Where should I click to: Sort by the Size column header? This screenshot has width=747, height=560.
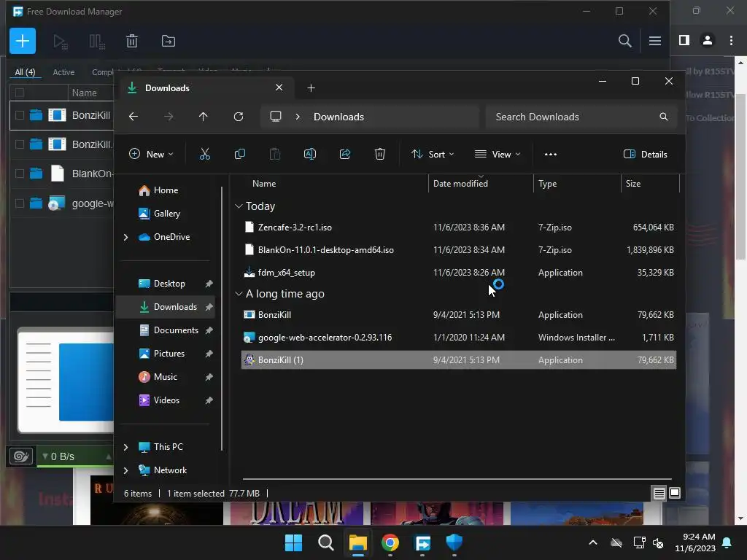click(633, 184)
